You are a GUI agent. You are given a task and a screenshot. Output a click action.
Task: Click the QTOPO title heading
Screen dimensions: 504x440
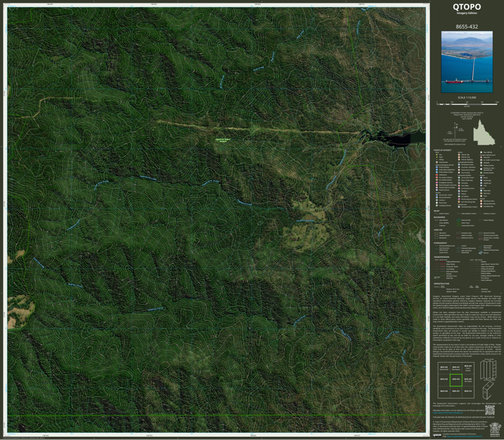[467, 7]
